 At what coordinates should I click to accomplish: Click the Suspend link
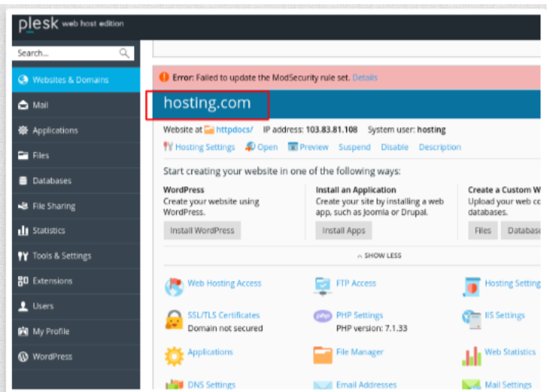click(354, 147)
